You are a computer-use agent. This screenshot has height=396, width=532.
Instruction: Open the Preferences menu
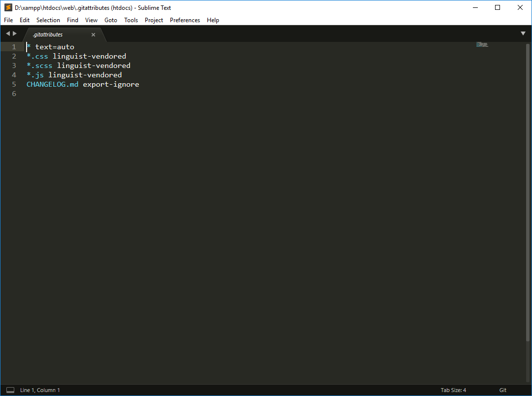[x=185, y=20]
